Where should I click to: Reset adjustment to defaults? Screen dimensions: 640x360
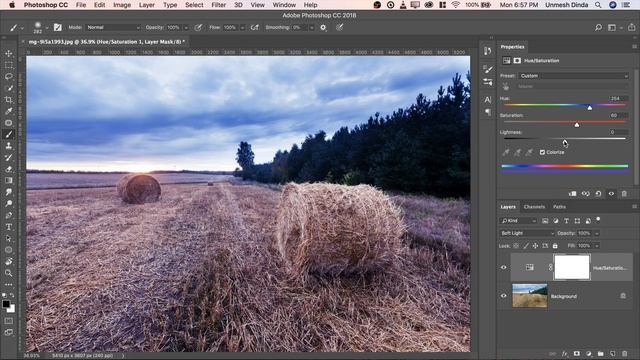tap(598, 193)
